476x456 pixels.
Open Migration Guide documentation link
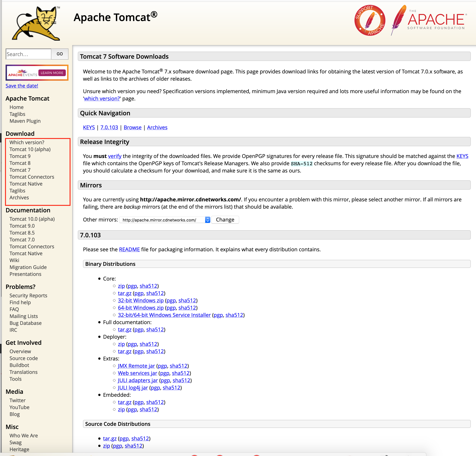(x=28, y=267)
